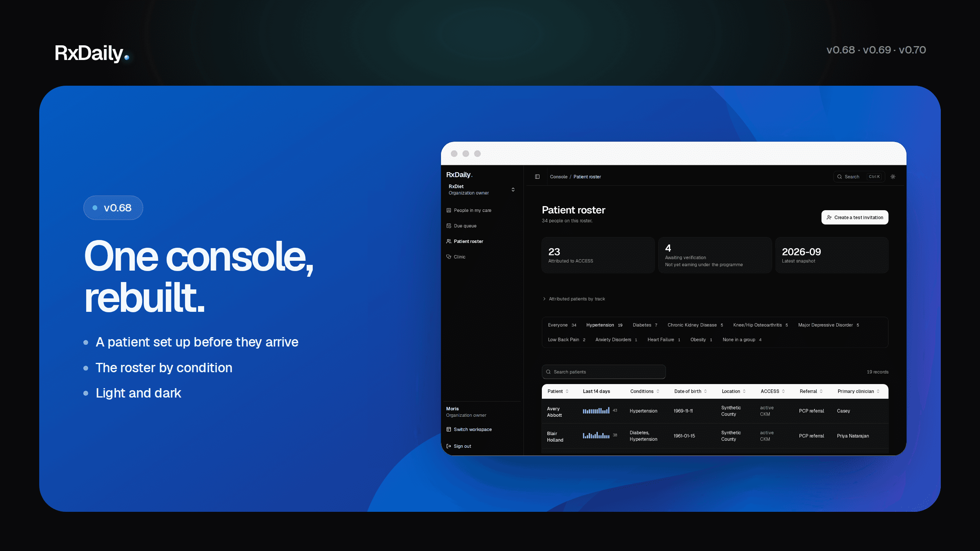980x551 pixels.
Task: View Avery Abbott 14-day activity chart
Action: point(596,411)
